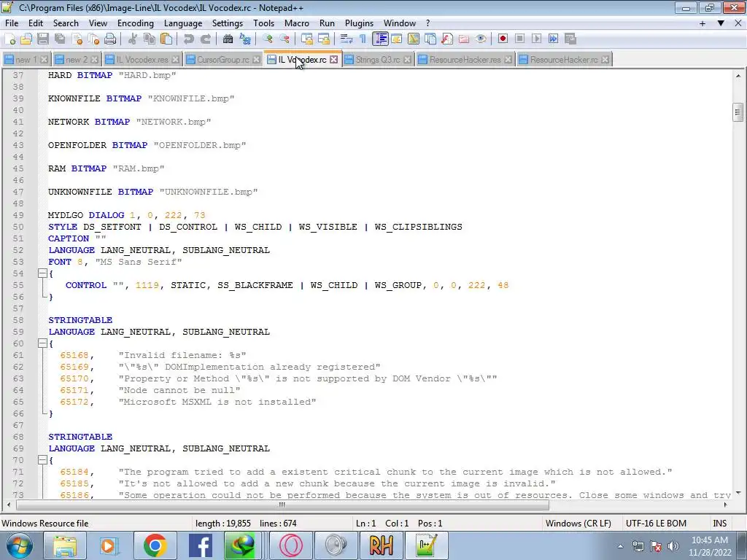Collapse the fold marker on line 70
This screenshot has width=747, height=560.
42,460
